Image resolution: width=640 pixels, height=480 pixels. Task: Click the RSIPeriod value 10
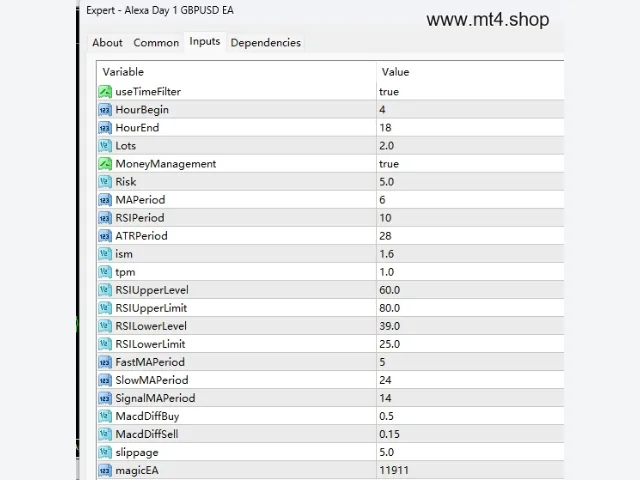[385, 218]
